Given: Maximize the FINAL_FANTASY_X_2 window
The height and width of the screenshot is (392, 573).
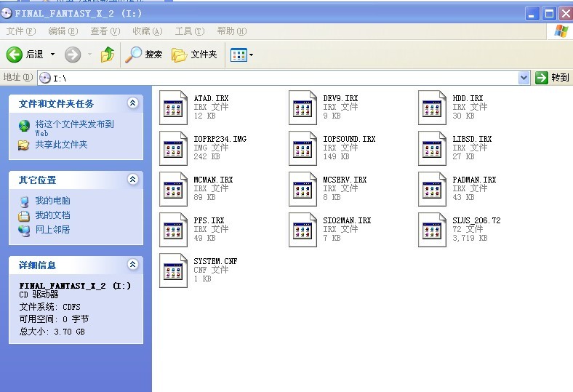Looking at the screenshot, I should pyautogui.click(x=549, y=14).
